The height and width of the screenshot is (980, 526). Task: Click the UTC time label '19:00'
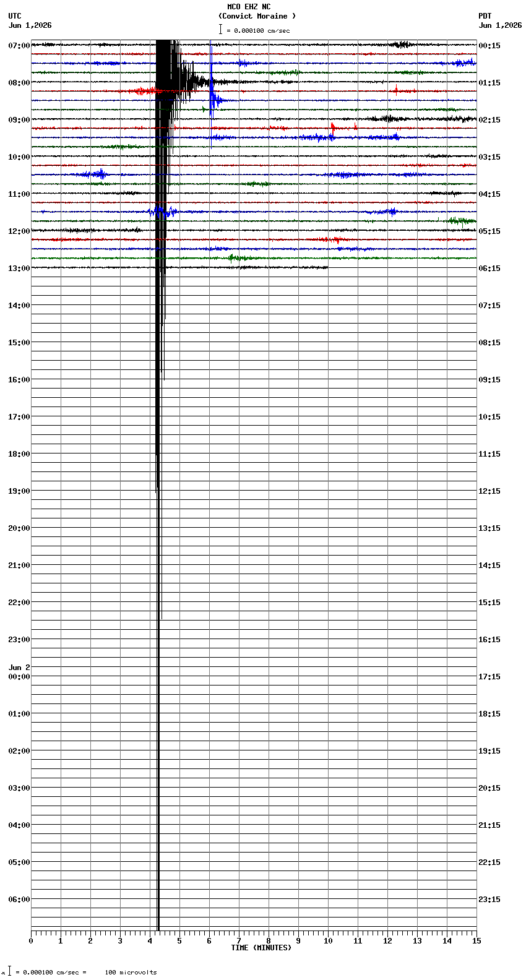tap(19, 491)
